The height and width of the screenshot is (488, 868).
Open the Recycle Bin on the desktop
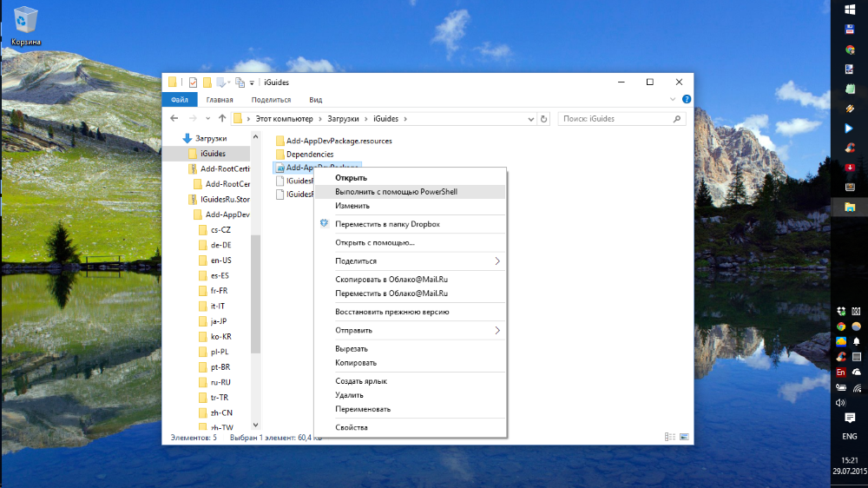[x=26, y=21]
